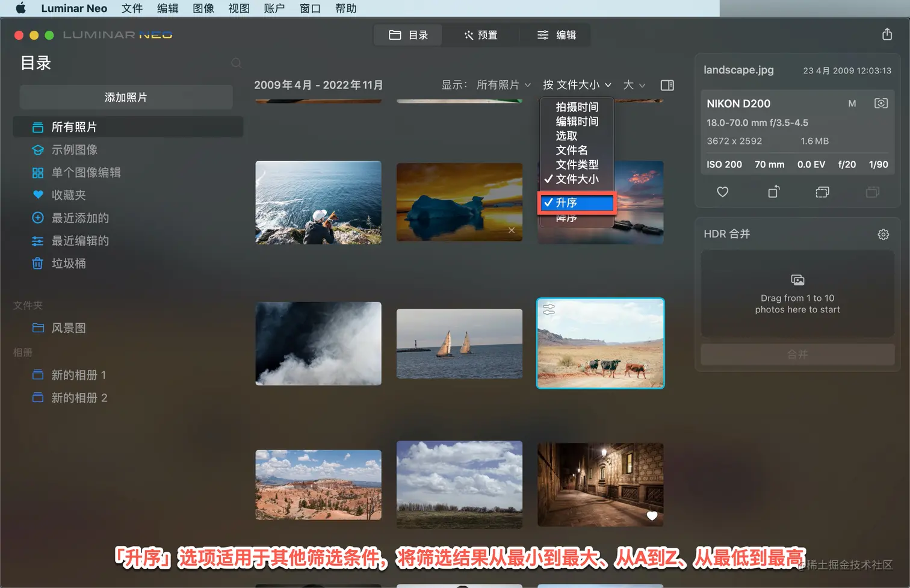Open the Apple menu
Viewport: 910px width, 588px height.
[20, 8]
